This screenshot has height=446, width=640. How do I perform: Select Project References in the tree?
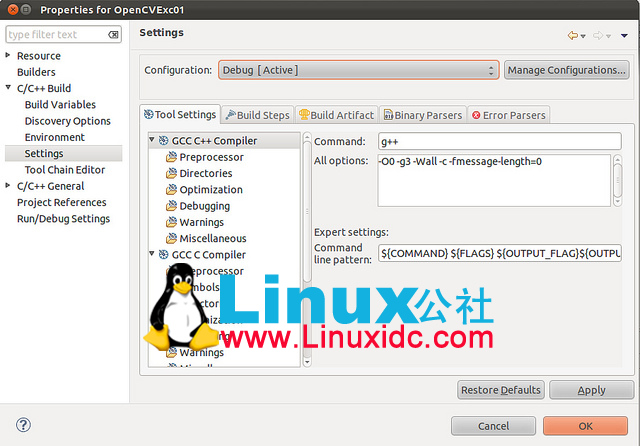61,202
